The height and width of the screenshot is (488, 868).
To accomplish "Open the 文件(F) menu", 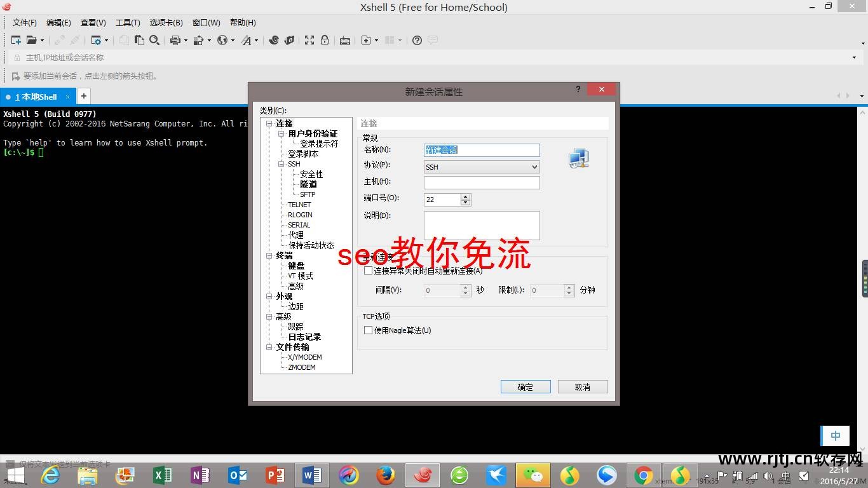I will (x=25, y=23).
